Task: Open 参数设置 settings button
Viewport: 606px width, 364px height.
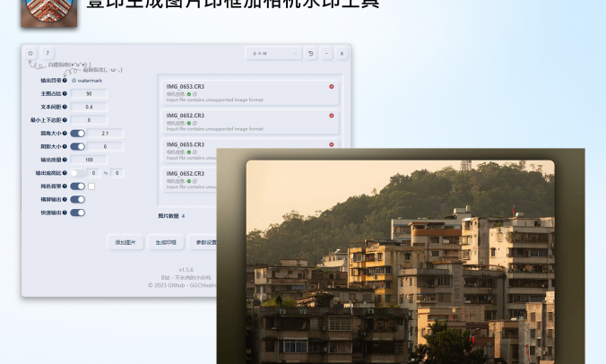Action: coord(204,242)
